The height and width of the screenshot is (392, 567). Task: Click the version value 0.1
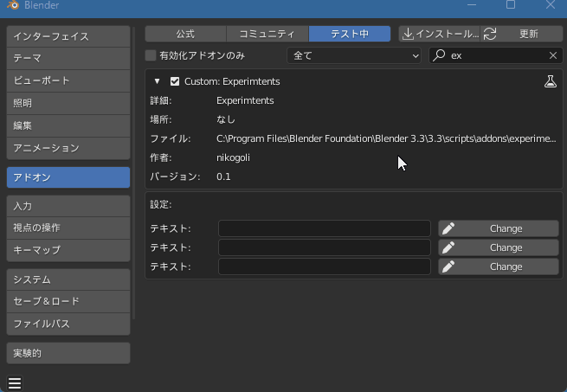[x=223, y=177]
